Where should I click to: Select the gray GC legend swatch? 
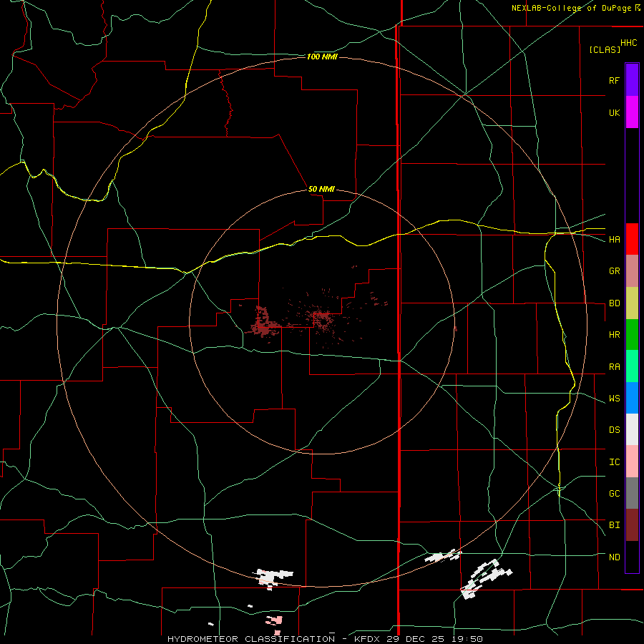coord(632,493)
